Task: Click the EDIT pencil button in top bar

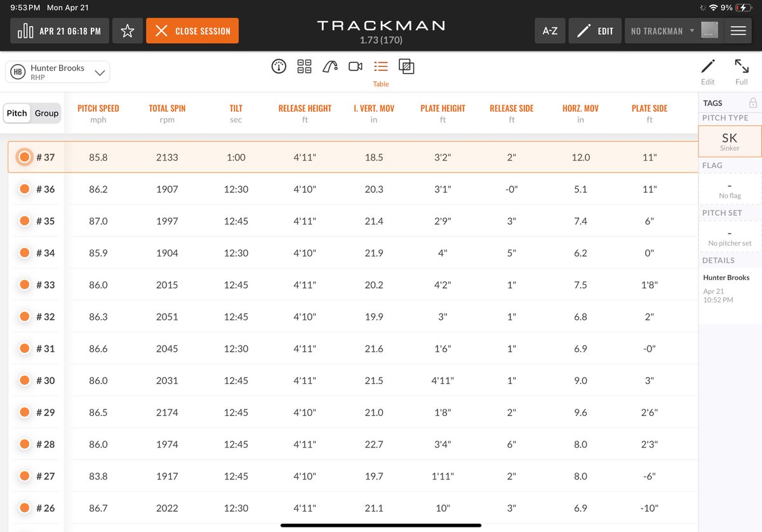Action: (x=595, y=31)
